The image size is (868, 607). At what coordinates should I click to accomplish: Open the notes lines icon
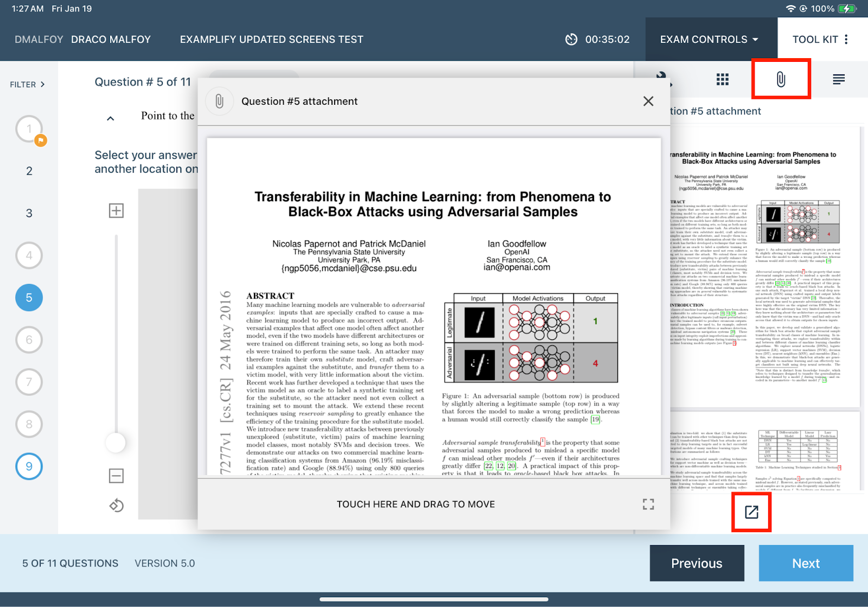click(839, 79)
